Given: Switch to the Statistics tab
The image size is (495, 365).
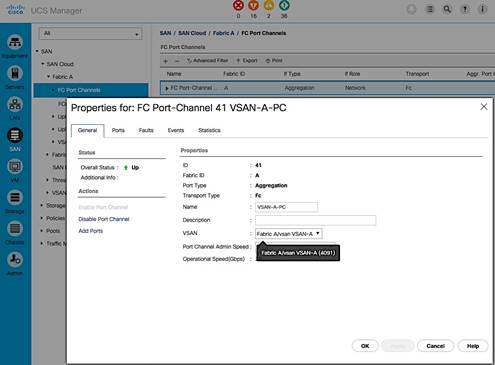Looking at the screenshot, I should pos(209,130).
